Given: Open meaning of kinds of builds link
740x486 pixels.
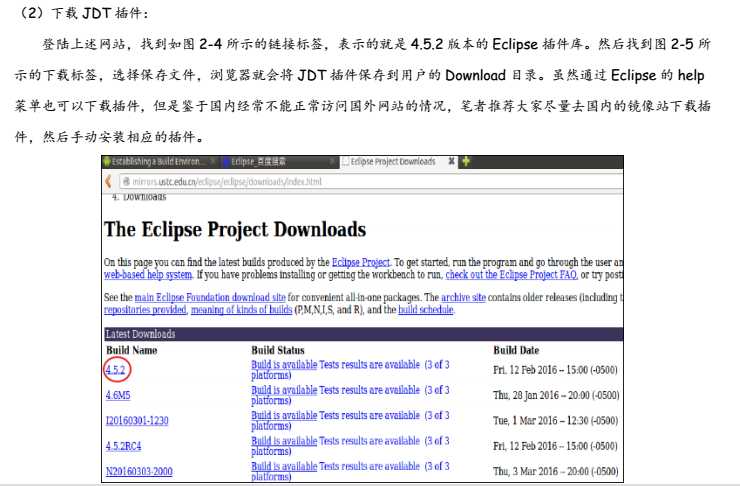Looking at the screenshot, I should pos(242,310).
